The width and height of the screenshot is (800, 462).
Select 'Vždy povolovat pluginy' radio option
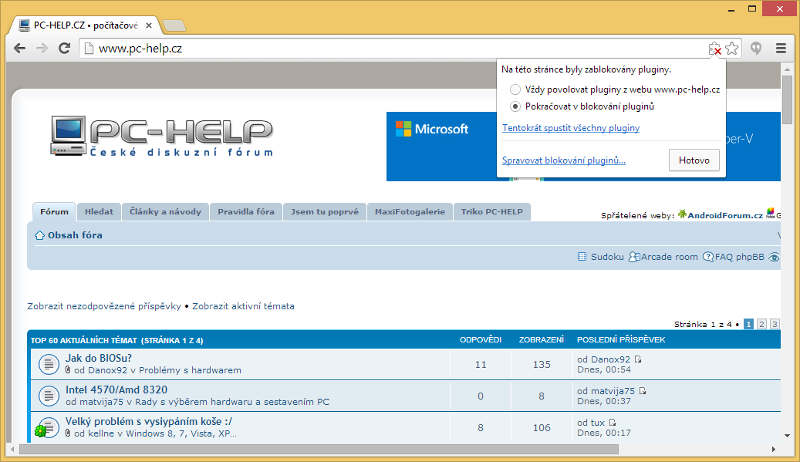click(x=515, y=90)
